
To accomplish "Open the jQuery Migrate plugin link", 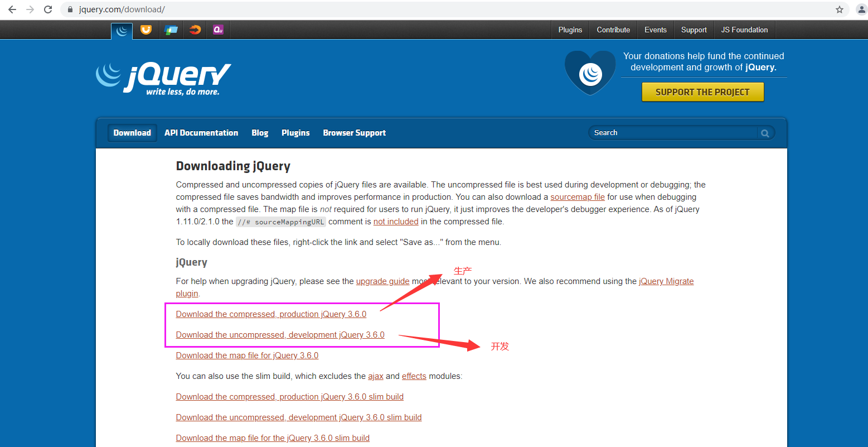I will coord(666,281).
